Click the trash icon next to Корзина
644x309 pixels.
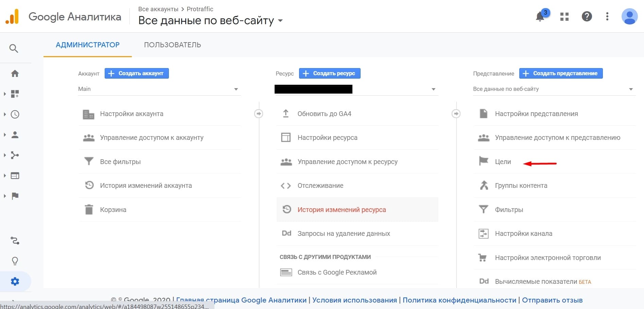pyautogui.click(x=89, y=210)
